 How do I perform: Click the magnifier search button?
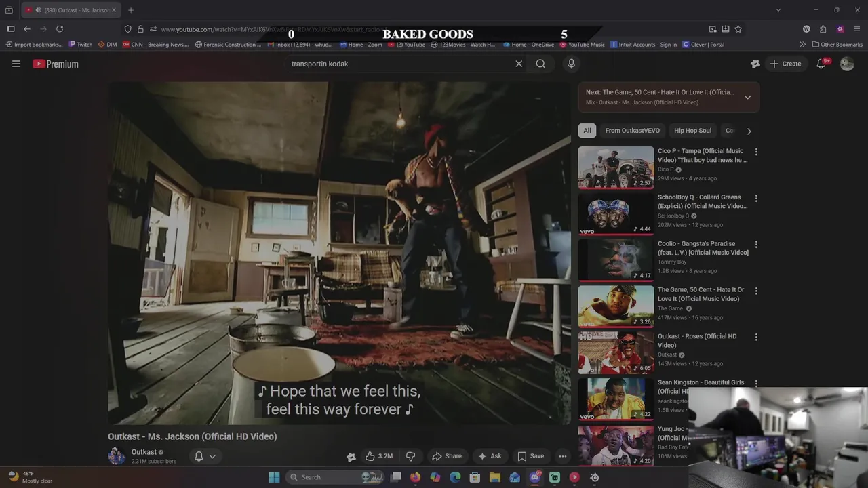coord(540,64)
